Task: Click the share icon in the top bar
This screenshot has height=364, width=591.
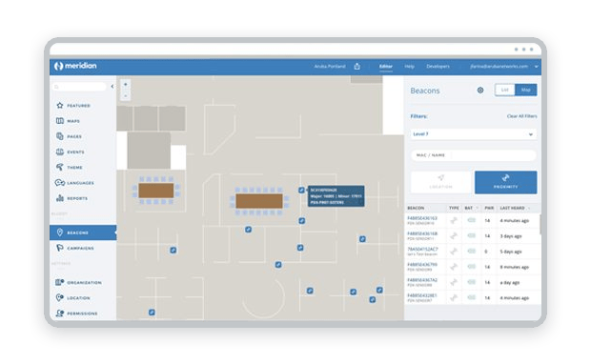Action: tap(357, 67)
